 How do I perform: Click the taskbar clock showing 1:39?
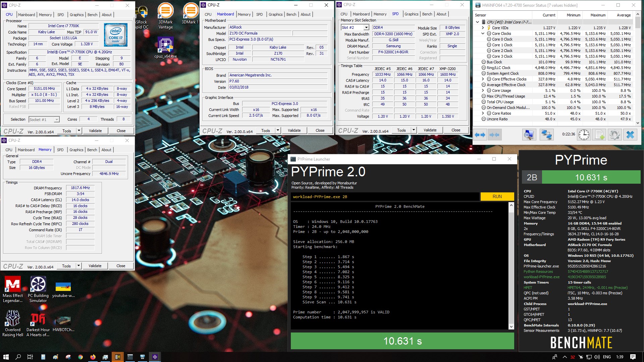click(620, 357)
